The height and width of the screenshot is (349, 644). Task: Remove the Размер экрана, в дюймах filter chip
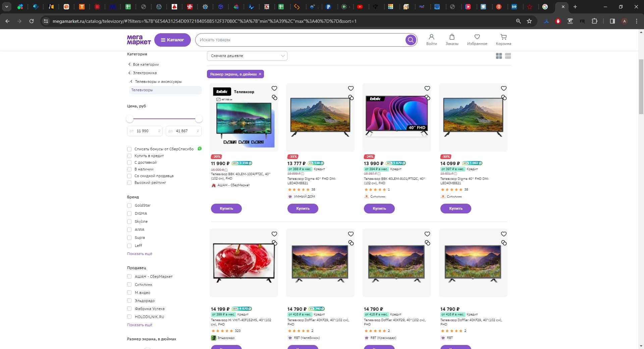point(260,74)
